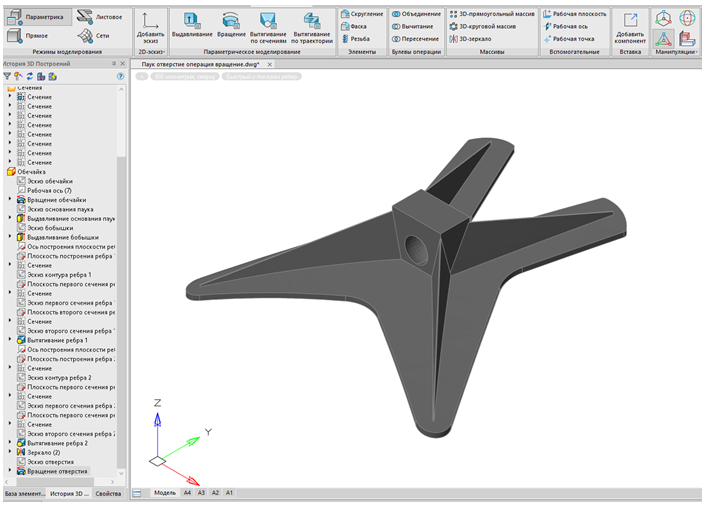Select Эскиз отверстия in history tree
This screenshot has height=505, width=704.
coord(49,461)
